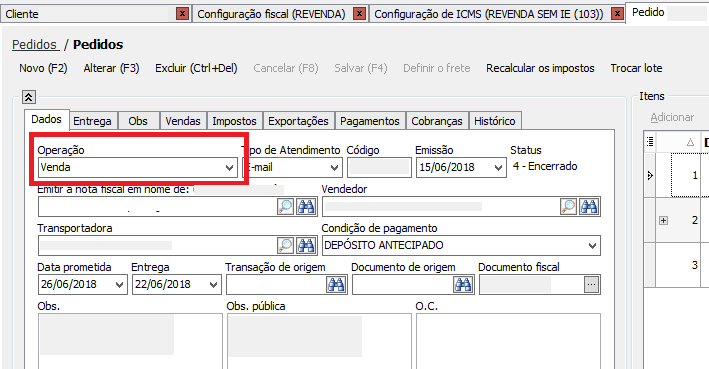This screenshot has height=369, width=709.
Task: Open the Operação dropdown
Action: 230,168
